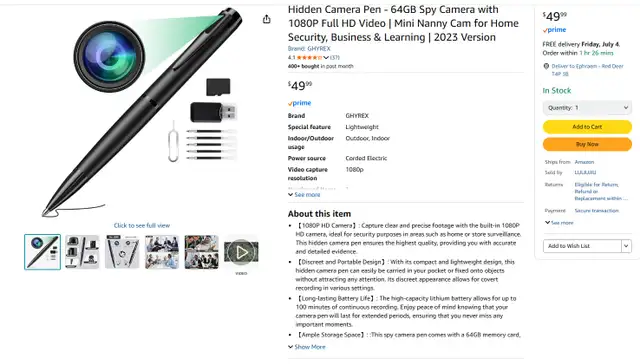Select the fourth thumbnail with meeting photos
640x364 pixels.
pos(162,252)
